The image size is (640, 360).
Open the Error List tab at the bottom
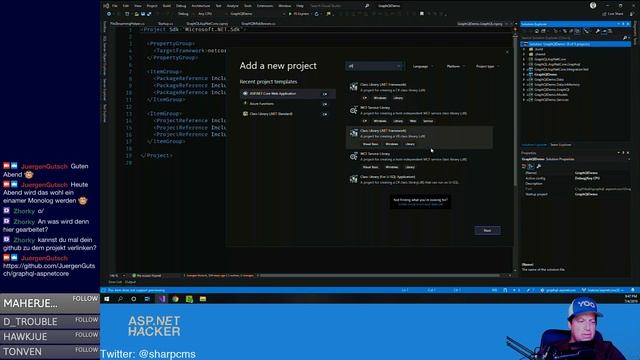(115, 282)
